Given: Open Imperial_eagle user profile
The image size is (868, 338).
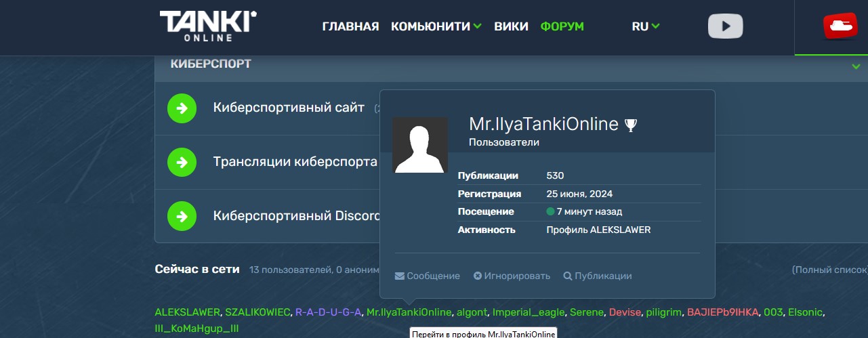Looking at the screenshot, I should [x=529, y=312].
